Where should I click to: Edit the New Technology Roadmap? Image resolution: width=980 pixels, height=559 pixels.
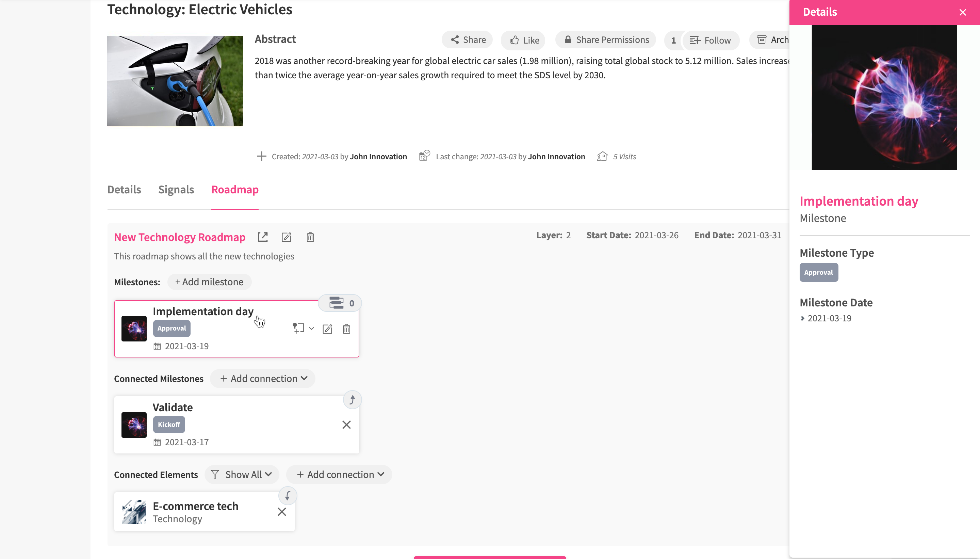coord(287,237)
